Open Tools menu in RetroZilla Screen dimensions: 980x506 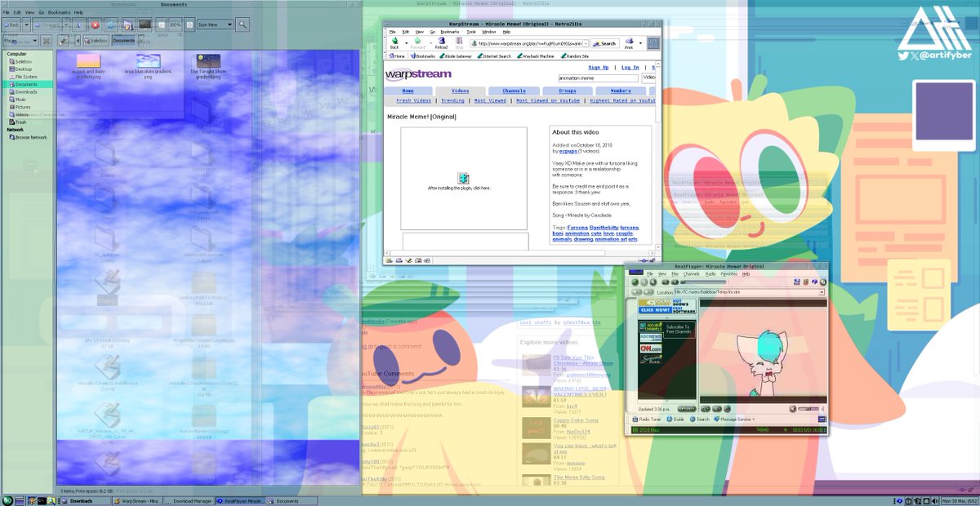(x=471, y=32)
